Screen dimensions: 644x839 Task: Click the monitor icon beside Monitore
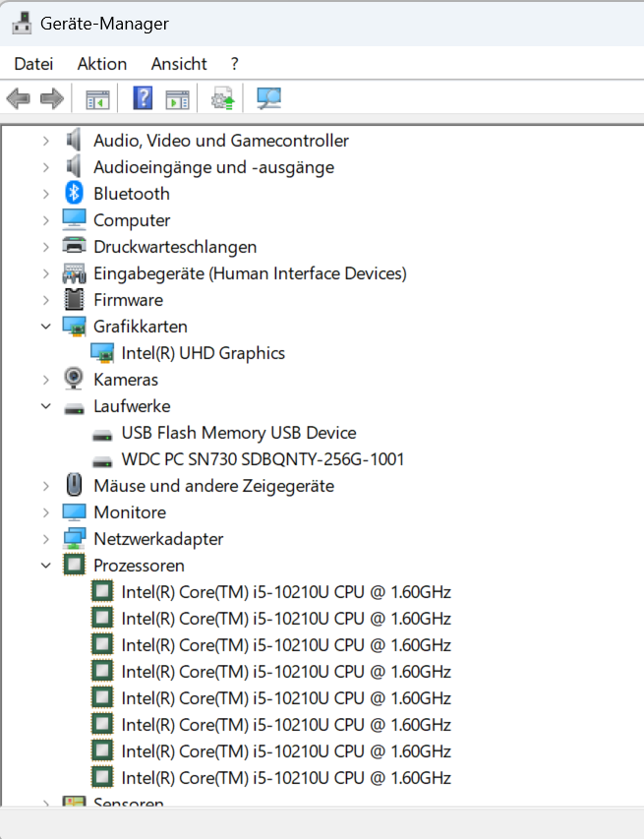coord(74,511)
